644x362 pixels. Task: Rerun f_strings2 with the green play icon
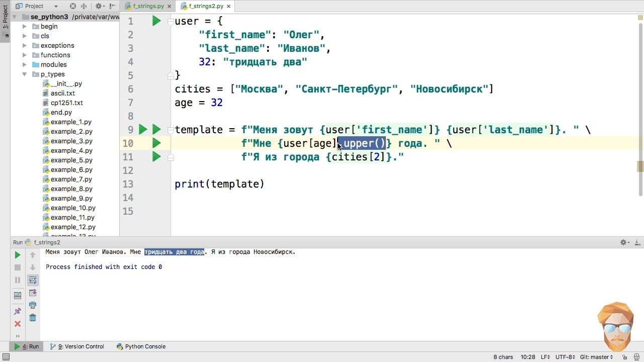pyautogui.click(x=18, y=255)
